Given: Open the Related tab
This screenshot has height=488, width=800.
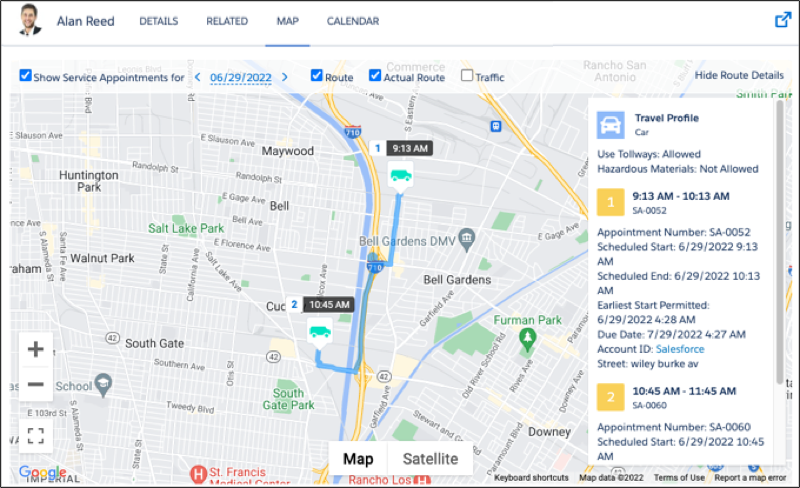Looking at the screenshot, I should point(227,21).
